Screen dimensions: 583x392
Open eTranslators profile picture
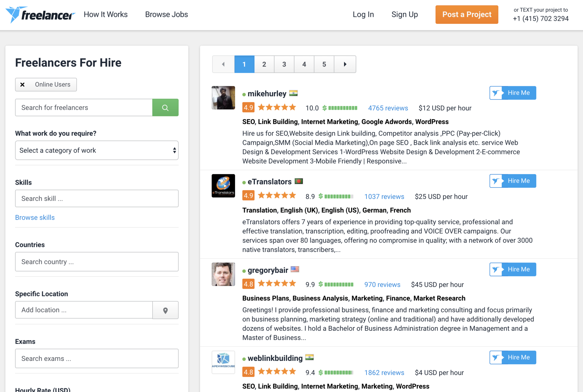tap(223, 186)
